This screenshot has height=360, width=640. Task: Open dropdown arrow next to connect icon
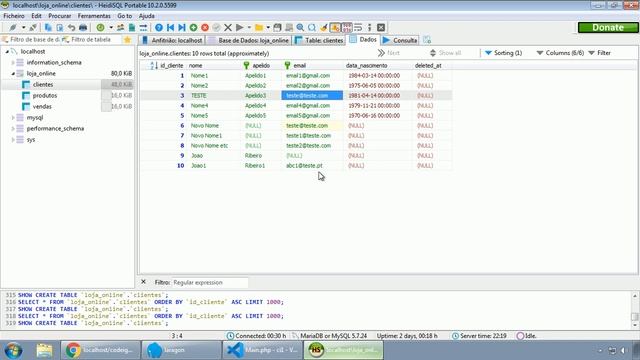(x=23, y=27)
